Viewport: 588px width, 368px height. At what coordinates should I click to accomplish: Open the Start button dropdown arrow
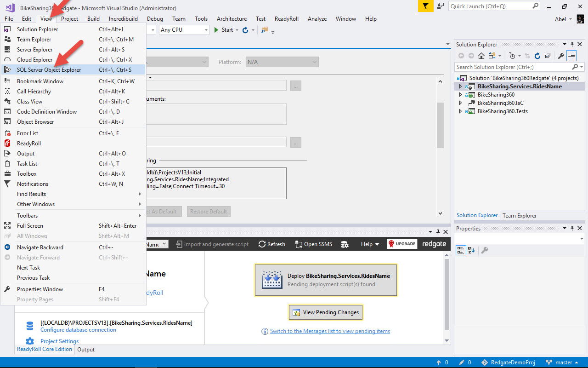[237, 30]
